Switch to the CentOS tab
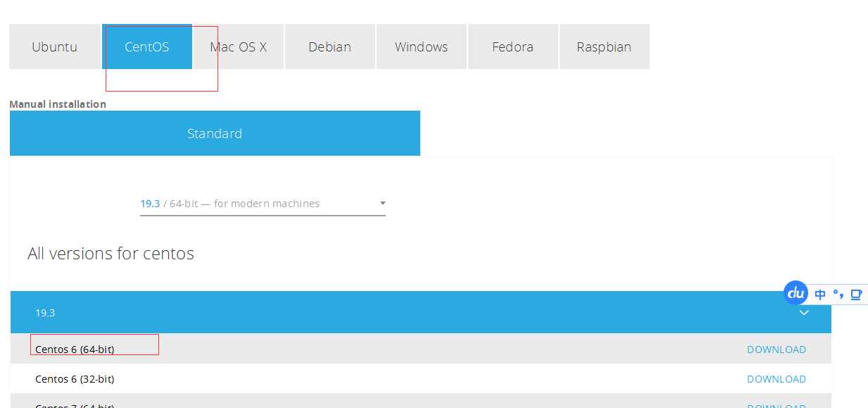The width and height of the screenshot is (868, 408). 147,47
